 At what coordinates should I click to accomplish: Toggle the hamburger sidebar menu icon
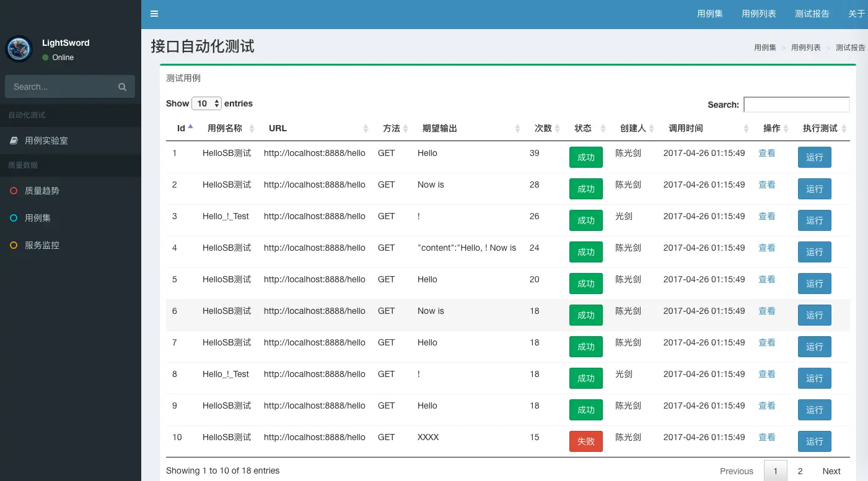tap(154, 14)
